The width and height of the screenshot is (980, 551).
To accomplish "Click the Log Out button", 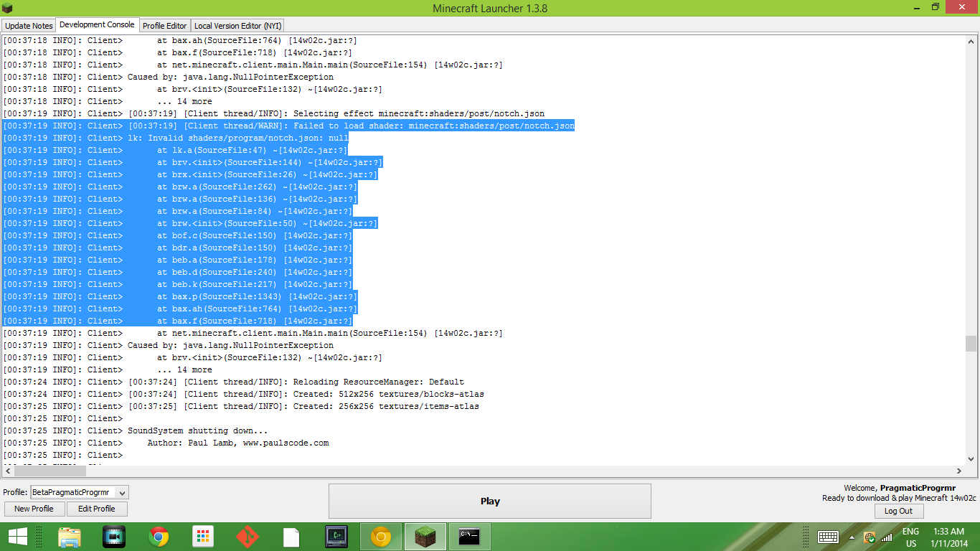I will [898, 511].
